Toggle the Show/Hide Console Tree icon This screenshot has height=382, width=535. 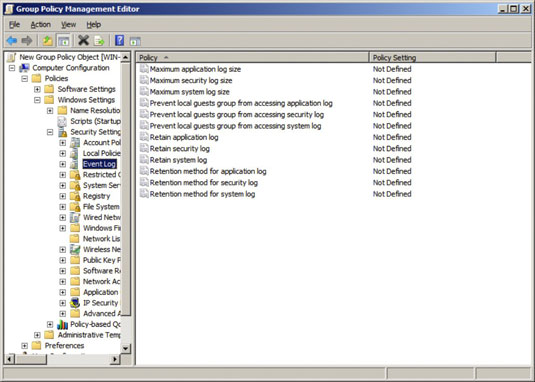pos(63,41)
